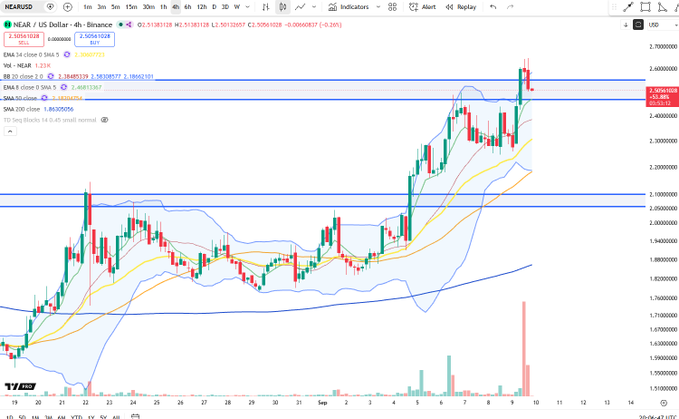Switch to the daily D interval
Image resolution: width=679 pixels, height=419 pixels.
point(214,7)
